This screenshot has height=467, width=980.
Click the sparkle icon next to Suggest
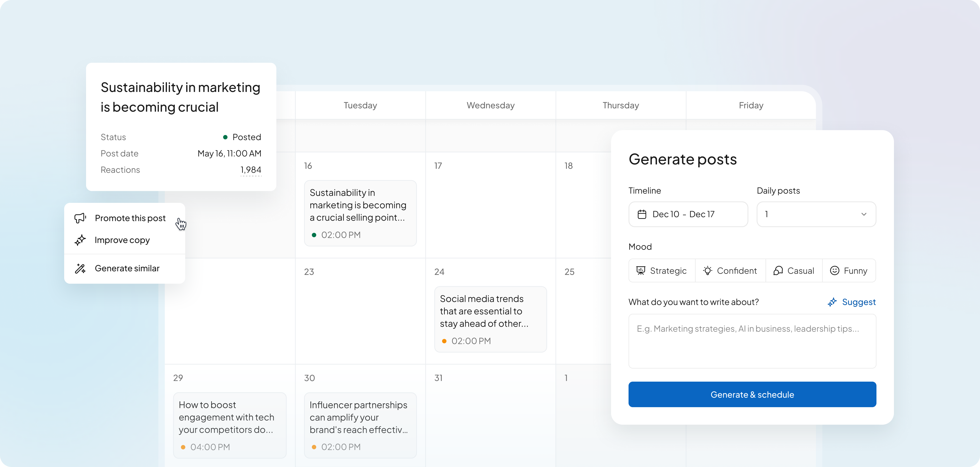coord(833,302)
